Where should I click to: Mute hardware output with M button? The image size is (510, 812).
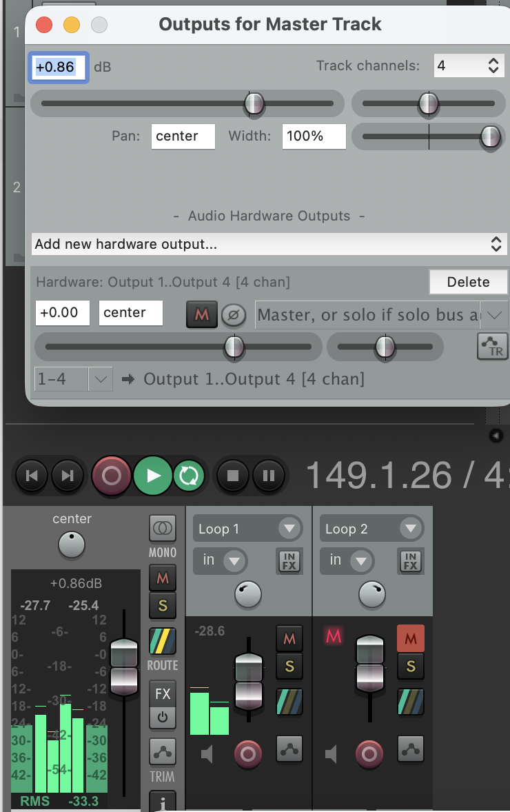(201, 314)
